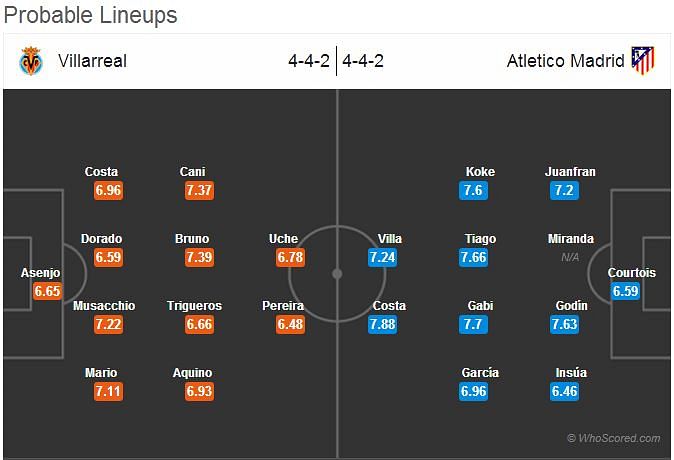Viewport: 674px width, 460px height.
Task: Open Tiago's 7.66 rating badge
Action: 473,258
